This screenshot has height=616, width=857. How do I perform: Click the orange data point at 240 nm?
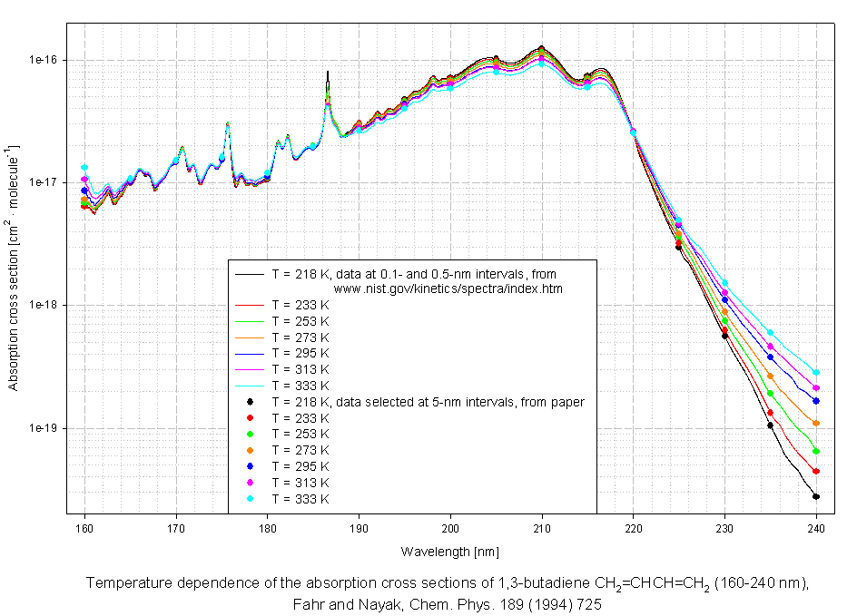pyautogui.click(x=816, y=424)
